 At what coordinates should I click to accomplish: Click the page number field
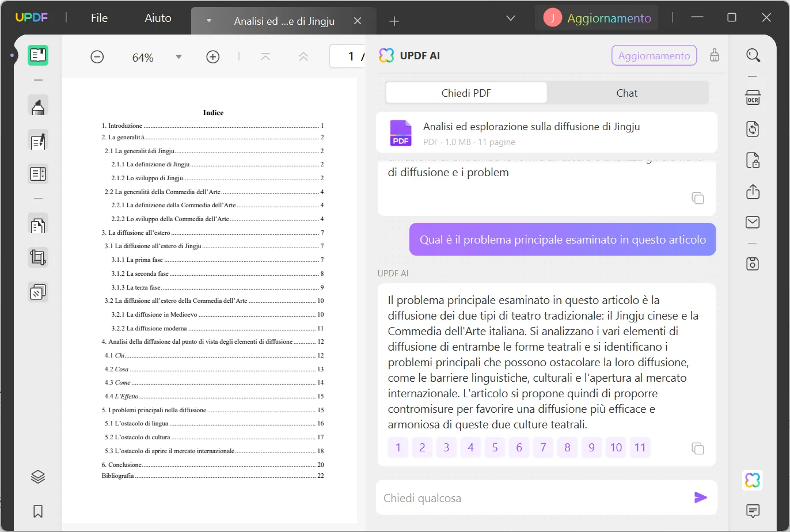click(x=347, y=56)
